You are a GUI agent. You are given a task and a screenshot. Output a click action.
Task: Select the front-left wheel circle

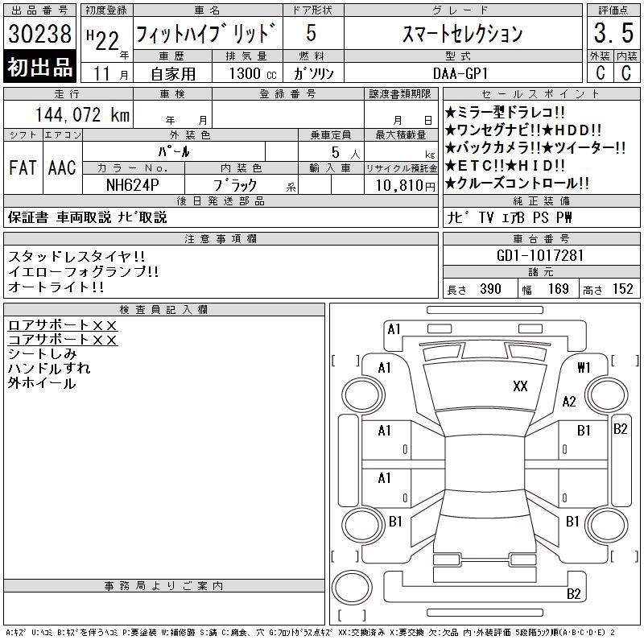[363, 395]
